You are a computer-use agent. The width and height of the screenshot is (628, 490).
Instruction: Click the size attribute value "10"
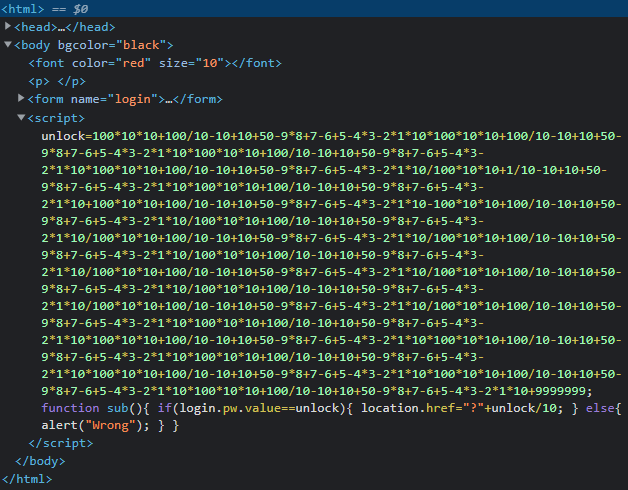(210, 63)
